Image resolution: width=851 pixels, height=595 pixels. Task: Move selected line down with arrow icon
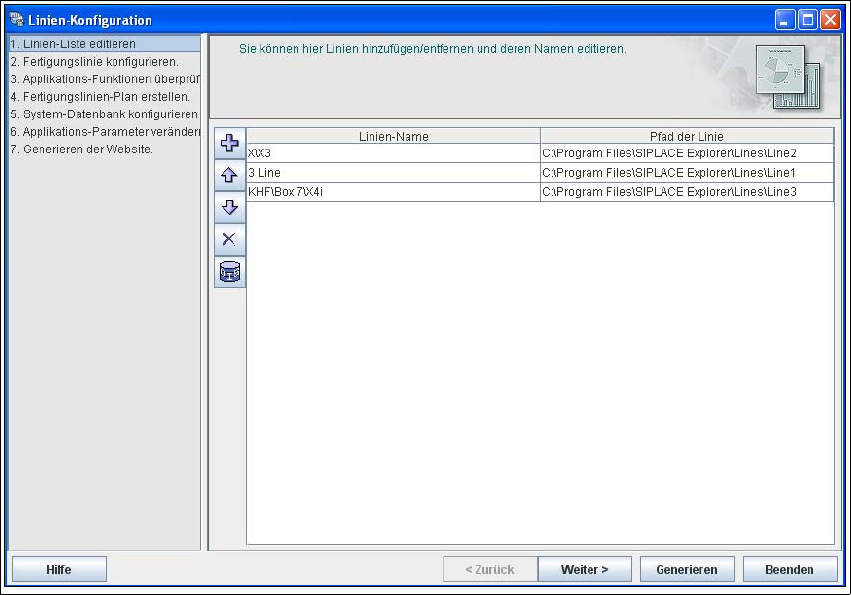pos(230,207)
